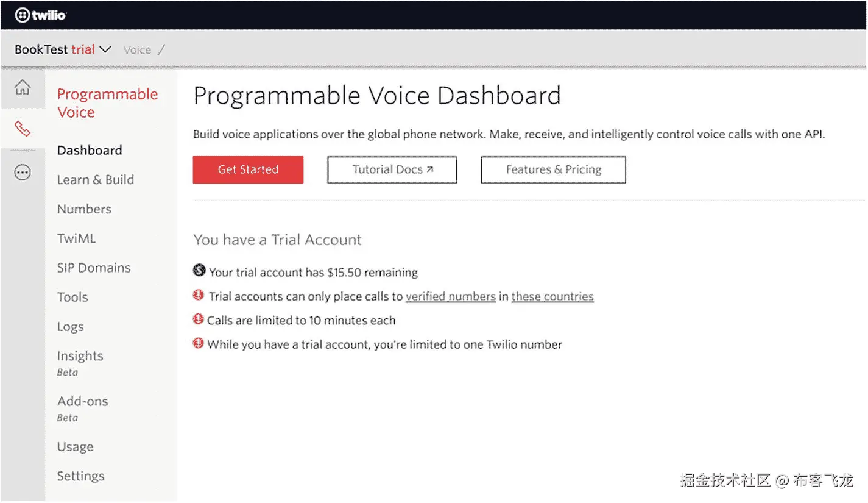The height and width of the screenshot is (503, 868).
Task: Select the phone Voice icon in sidebar
Action: 23,129
